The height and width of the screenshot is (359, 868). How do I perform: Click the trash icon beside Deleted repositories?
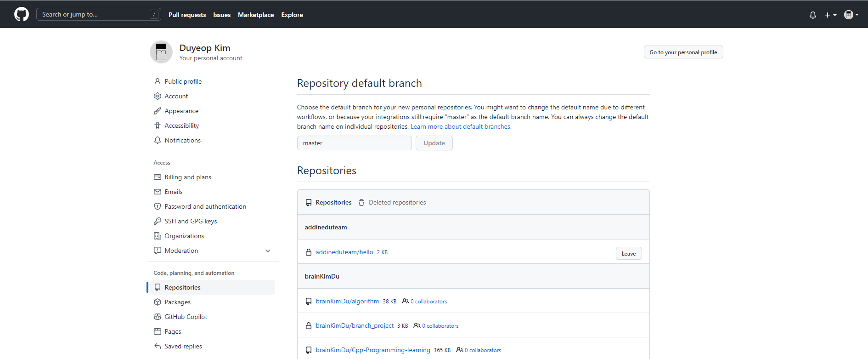click(361, 202)
